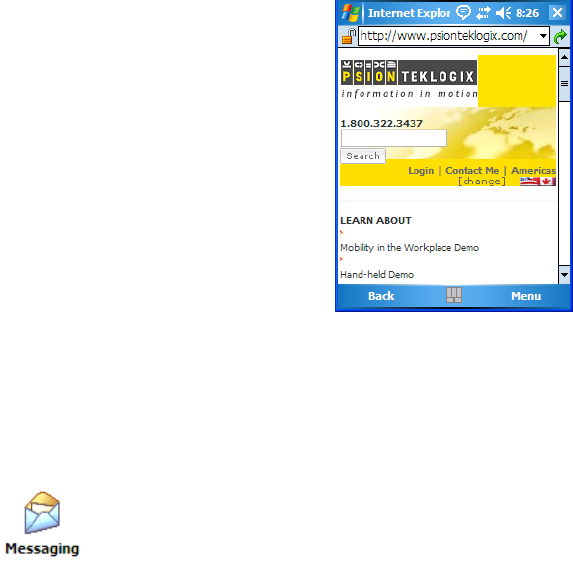Click the search text input field
The image size is (573, 563).
click(x=394, y=138)
